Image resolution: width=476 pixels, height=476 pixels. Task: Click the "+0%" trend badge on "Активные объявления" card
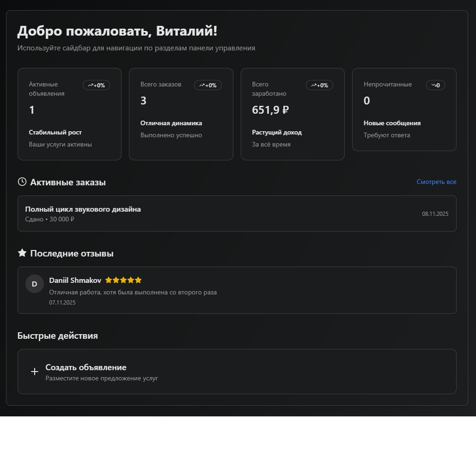pos(96,85)
